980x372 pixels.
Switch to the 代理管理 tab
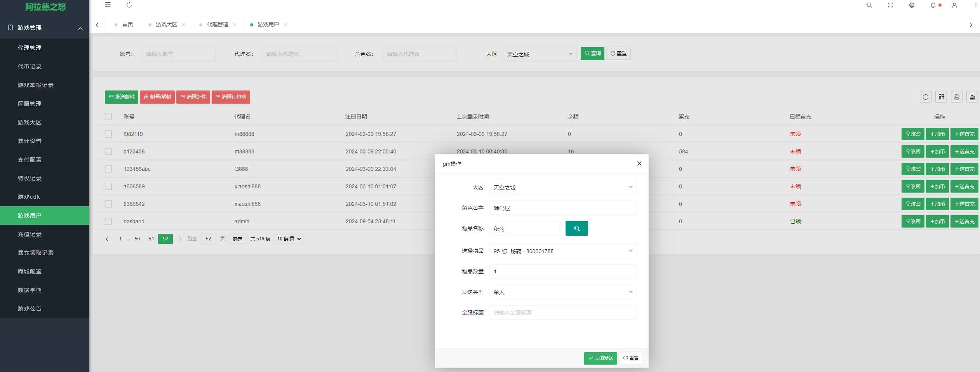coord(217,24)
